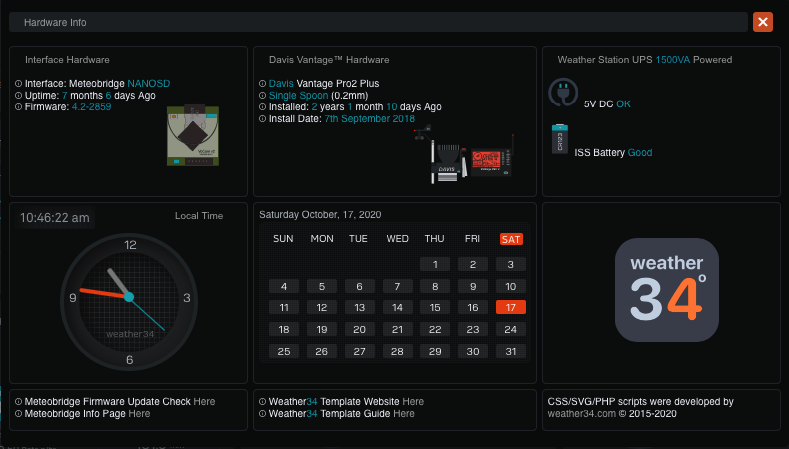
Task: Click the weather34.com credit link
Action: click(582, 414)
